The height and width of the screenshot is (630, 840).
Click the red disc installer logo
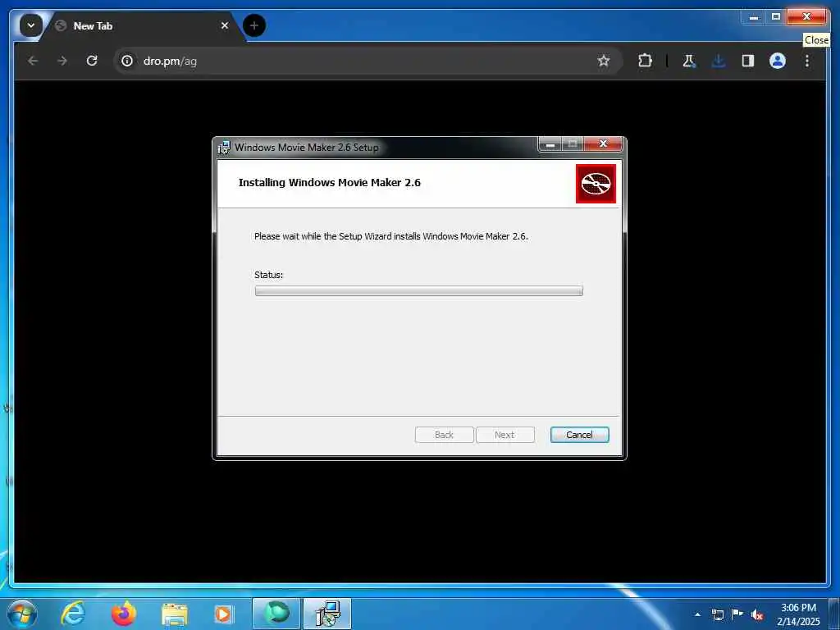[596, 184]
